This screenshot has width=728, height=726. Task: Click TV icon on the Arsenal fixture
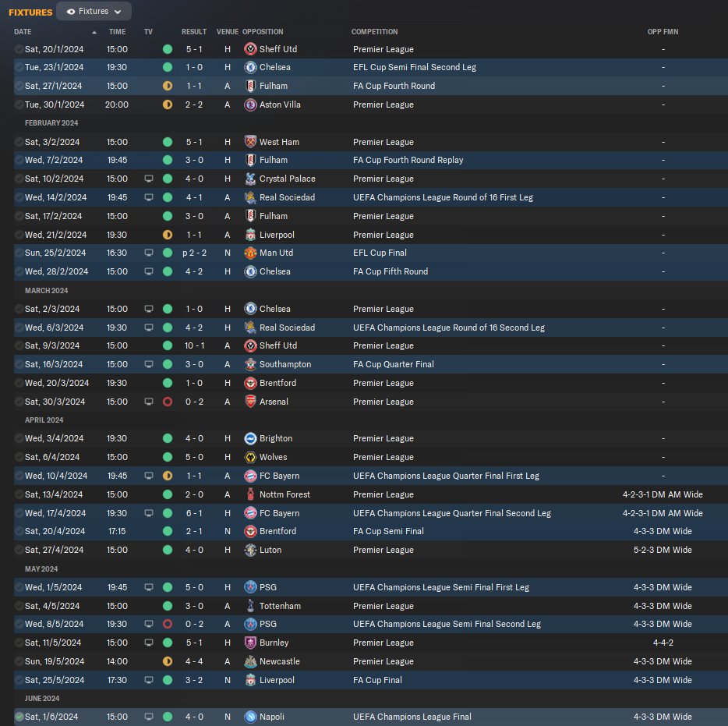149,402
